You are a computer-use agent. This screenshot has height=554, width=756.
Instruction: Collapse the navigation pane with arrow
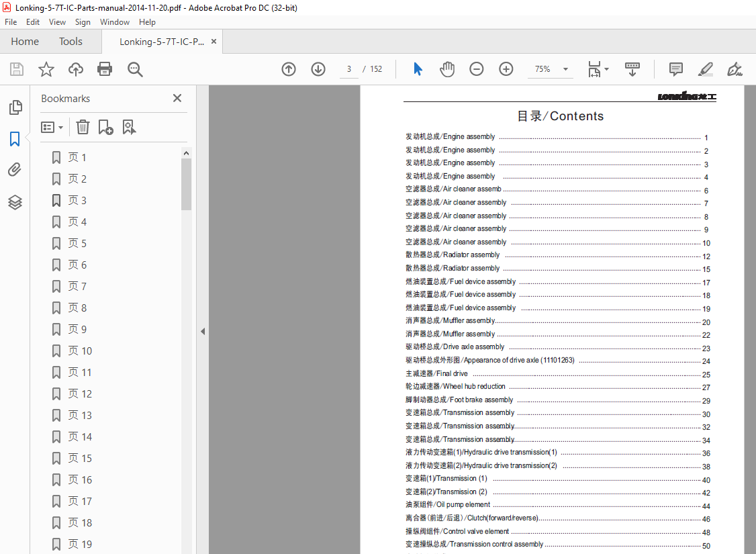203,331
